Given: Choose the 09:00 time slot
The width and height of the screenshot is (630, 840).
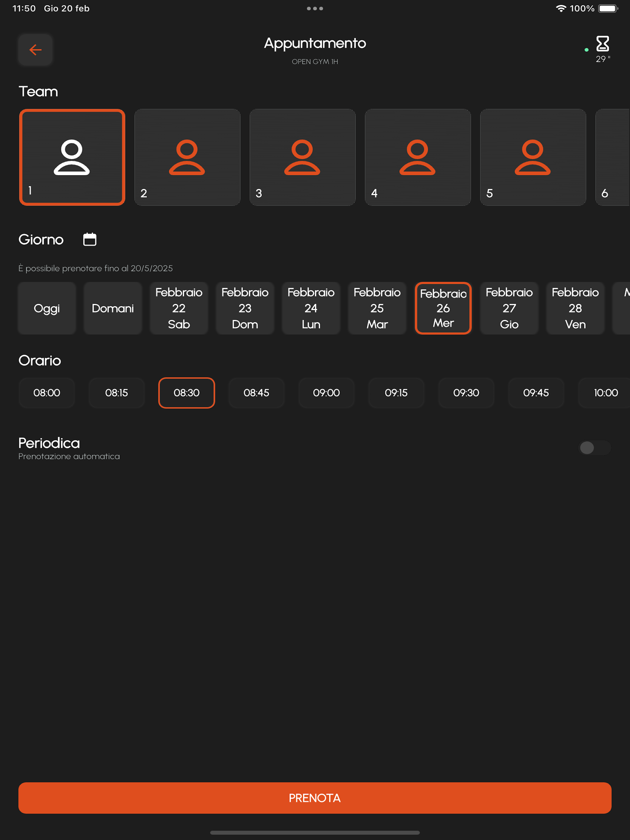Looking at the screenshot, I should 326,393.
